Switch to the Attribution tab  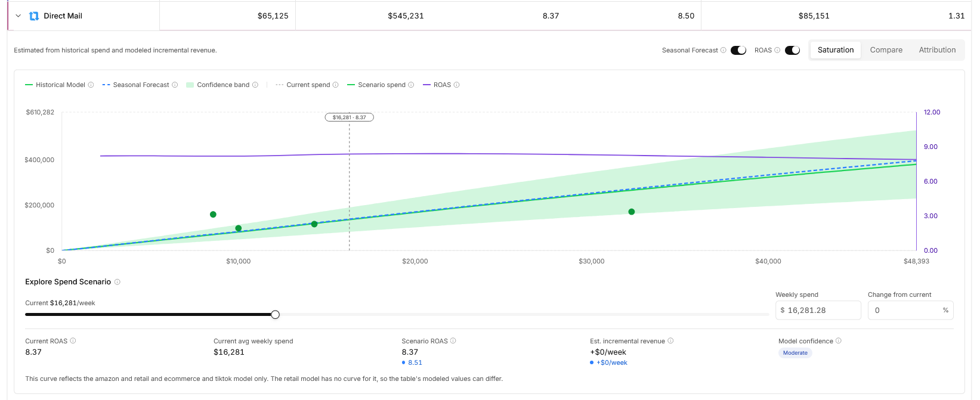[x=937, y=50]
